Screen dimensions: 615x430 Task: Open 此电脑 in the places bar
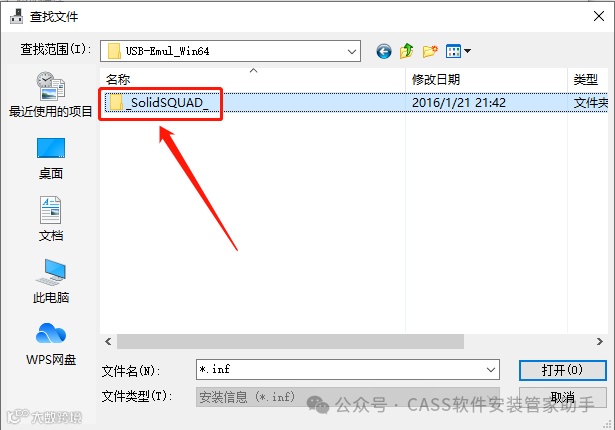(x=51, y=281)
